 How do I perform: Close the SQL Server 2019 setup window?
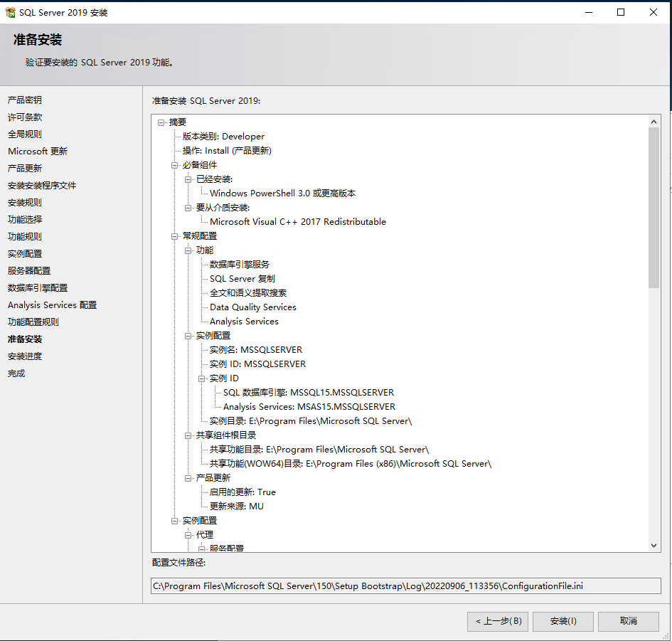653,12
